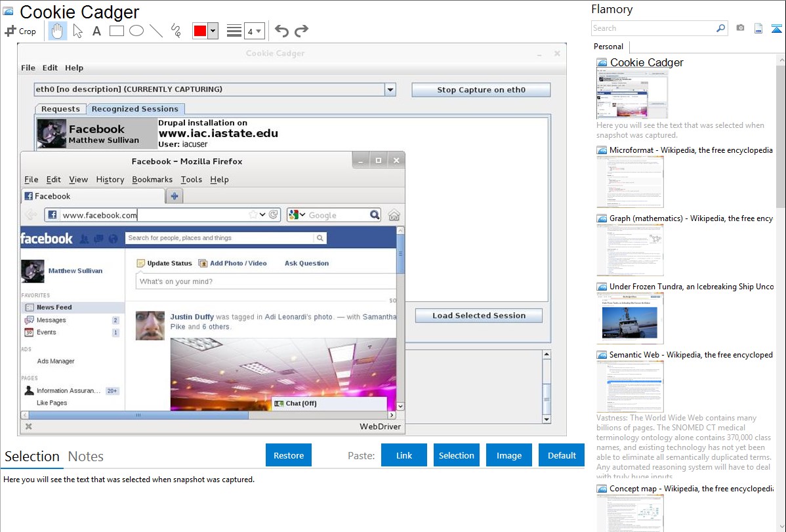Viewport: 786px width, 532px height.
Task: Paste as Image button
Action: pos(508,455)
